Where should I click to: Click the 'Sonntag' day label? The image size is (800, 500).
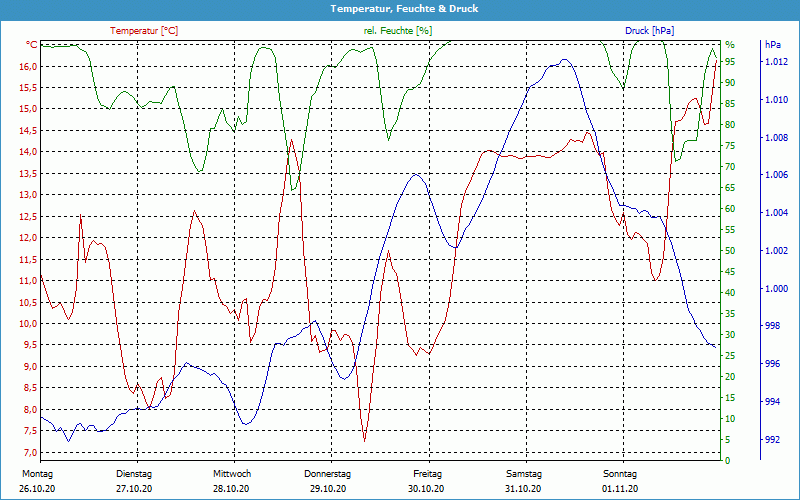(620, 474)
